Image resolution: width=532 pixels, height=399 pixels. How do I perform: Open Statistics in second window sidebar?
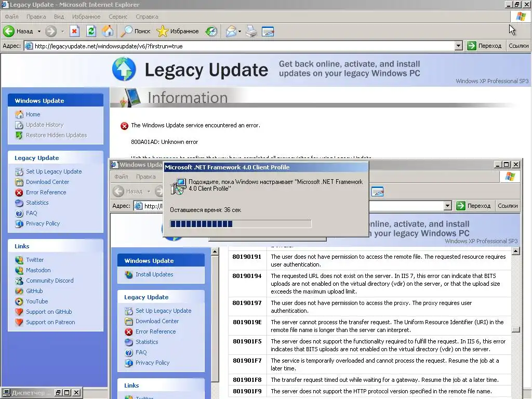click(147, 342)
